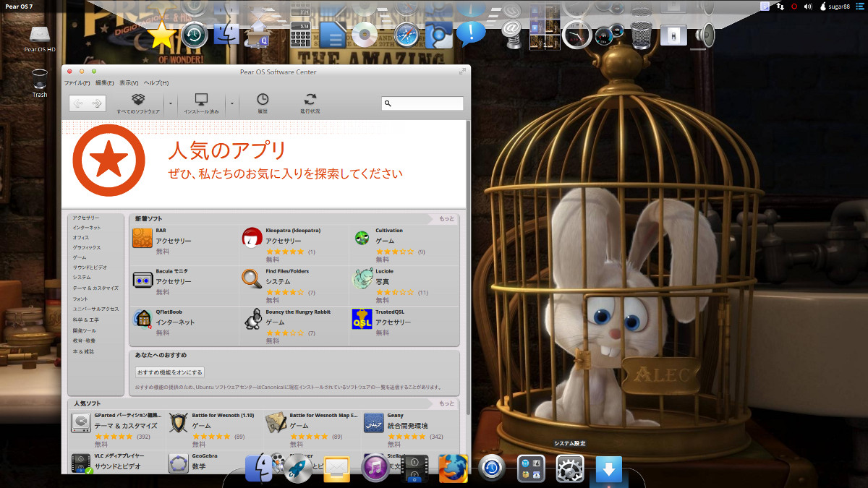
Task: Select the Geany IDE icon
Action: click(374, 423)
